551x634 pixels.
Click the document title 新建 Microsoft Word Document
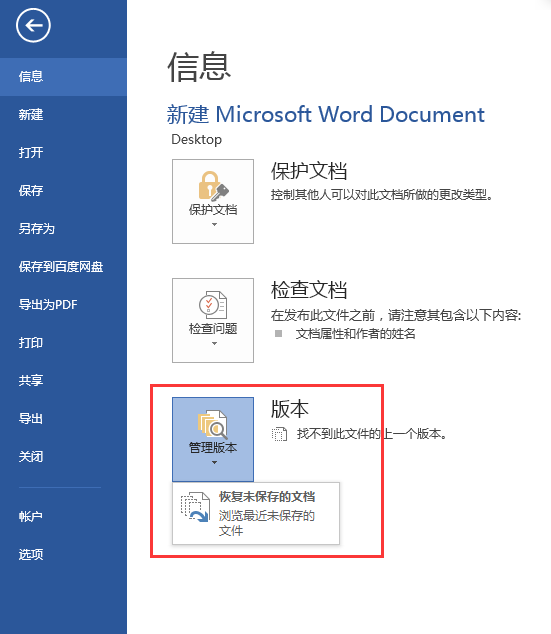point(326,114)
